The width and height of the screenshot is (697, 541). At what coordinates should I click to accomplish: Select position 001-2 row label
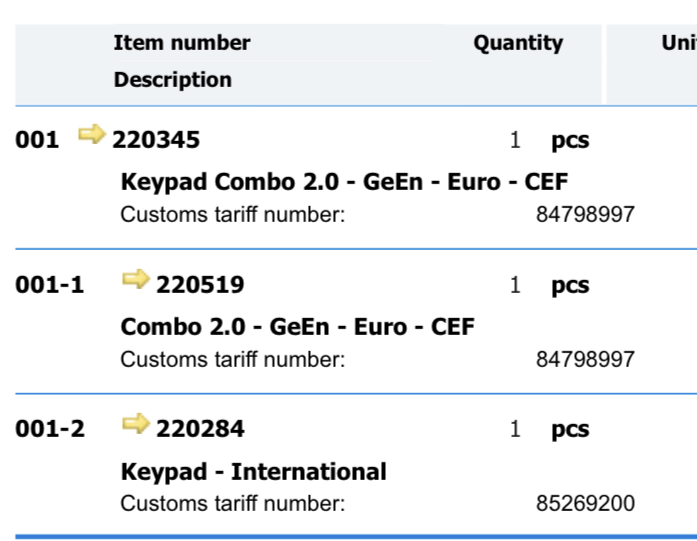[x=50, y=429]
